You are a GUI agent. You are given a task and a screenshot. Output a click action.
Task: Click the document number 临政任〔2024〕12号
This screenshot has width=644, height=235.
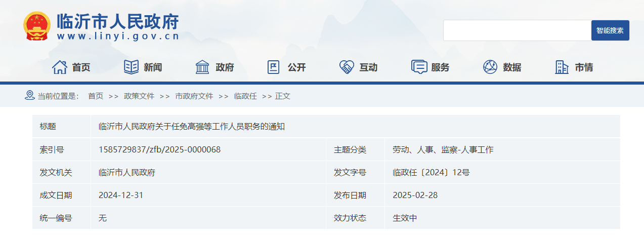pyautogui.click(x=431, y=172)
